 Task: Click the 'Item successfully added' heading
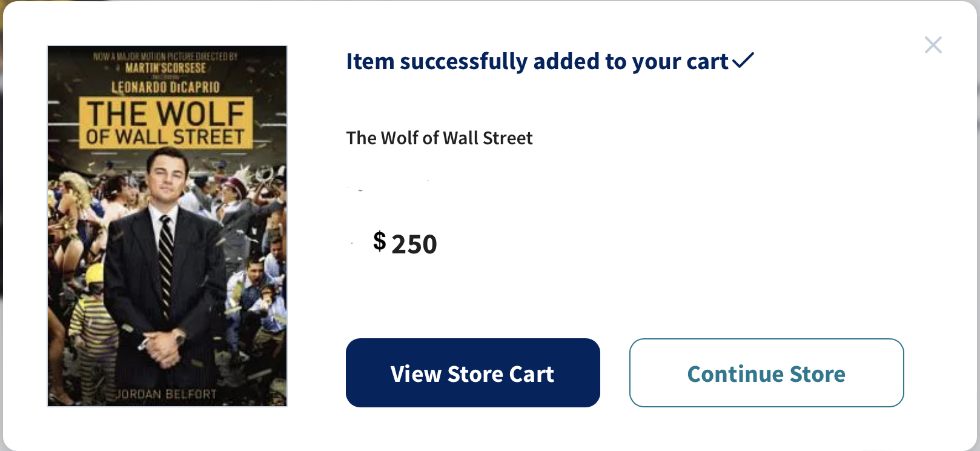(537, 61)
